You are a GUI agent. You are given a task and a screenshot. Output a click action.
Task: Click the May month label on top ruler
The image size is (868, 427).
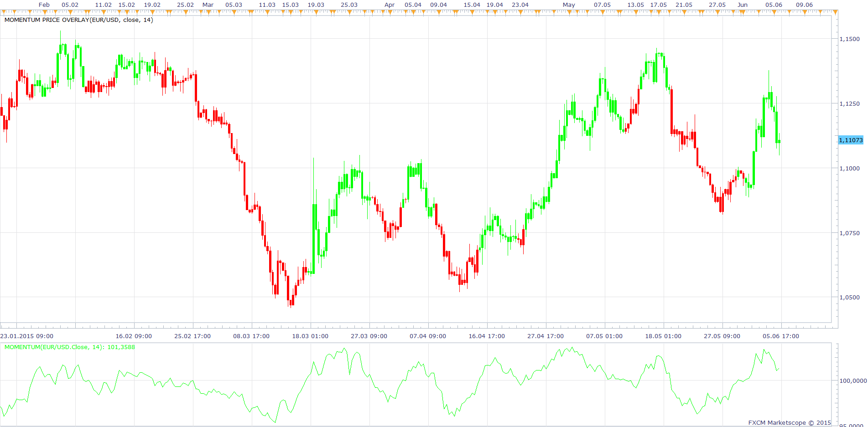tap(569, 5)
